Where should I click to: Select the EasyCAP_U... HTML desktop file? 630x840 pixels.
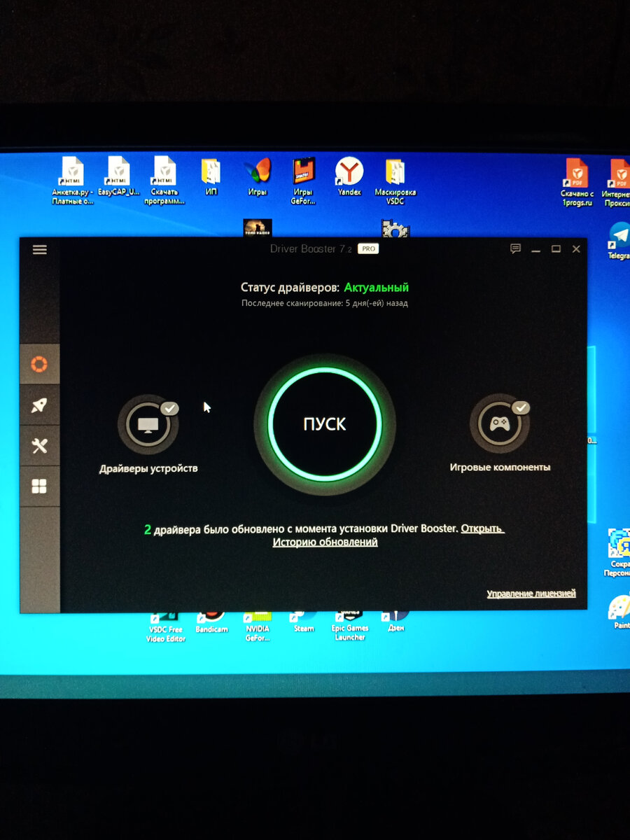[x=118, y=176]
